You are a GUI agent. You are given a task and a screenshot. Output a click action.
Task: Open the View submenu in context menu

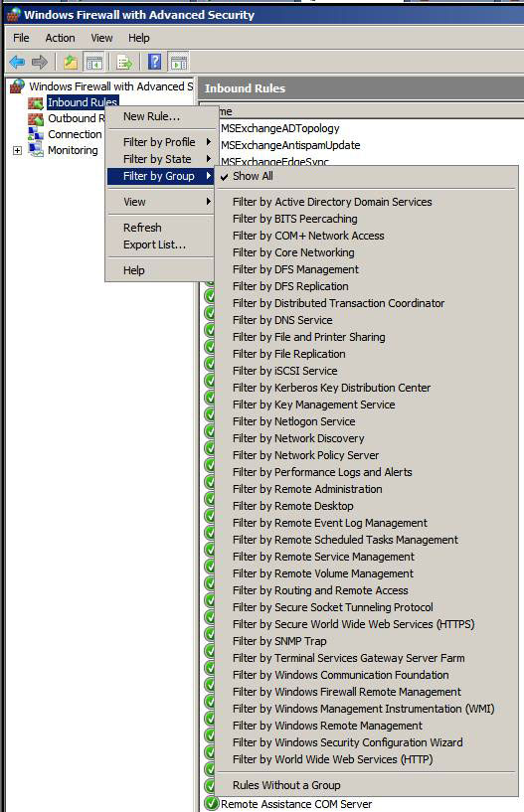point(161,202)
